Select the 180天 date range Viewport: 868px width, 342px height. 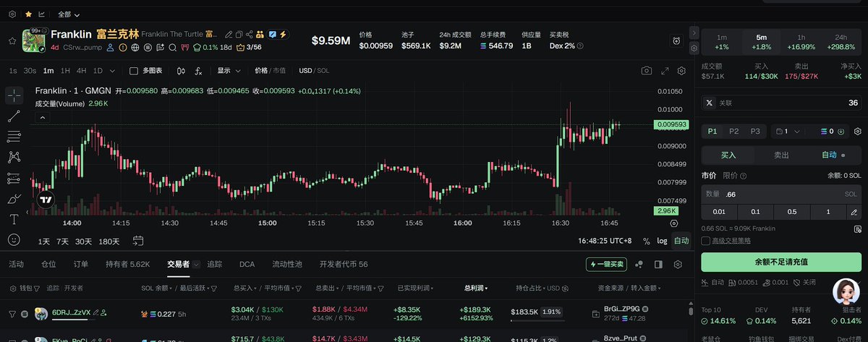click(x=109, y=241)
